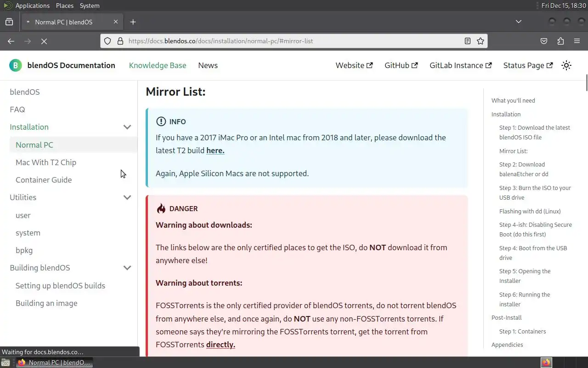Select Installation in the sidebar
The image size is (588, 368).
click(x=29, y=127)
